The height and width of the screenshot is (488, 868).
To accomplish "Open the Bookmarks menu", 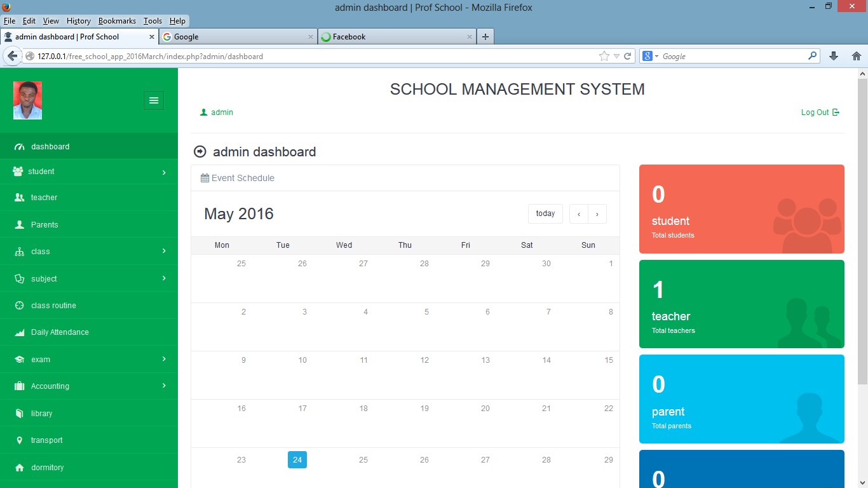I will click(117, 20).
